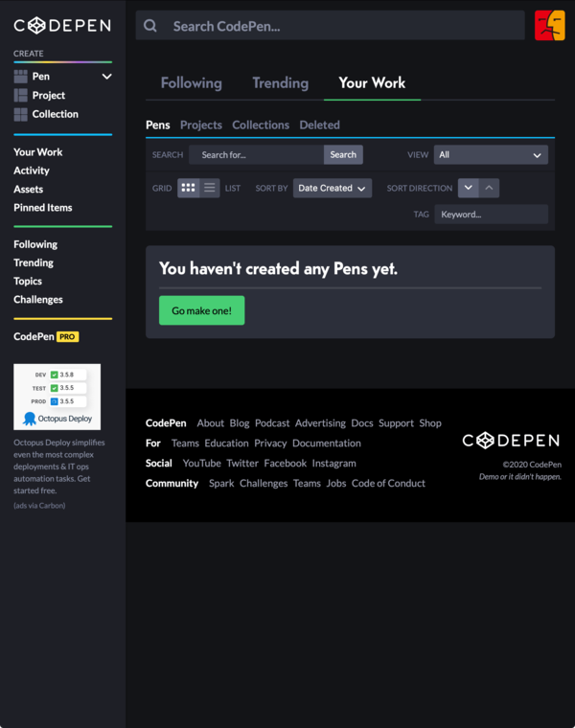Viewport: 575px width, 728px height.
Task: Open Activity in the sidebar
Action: click(32, 171)
